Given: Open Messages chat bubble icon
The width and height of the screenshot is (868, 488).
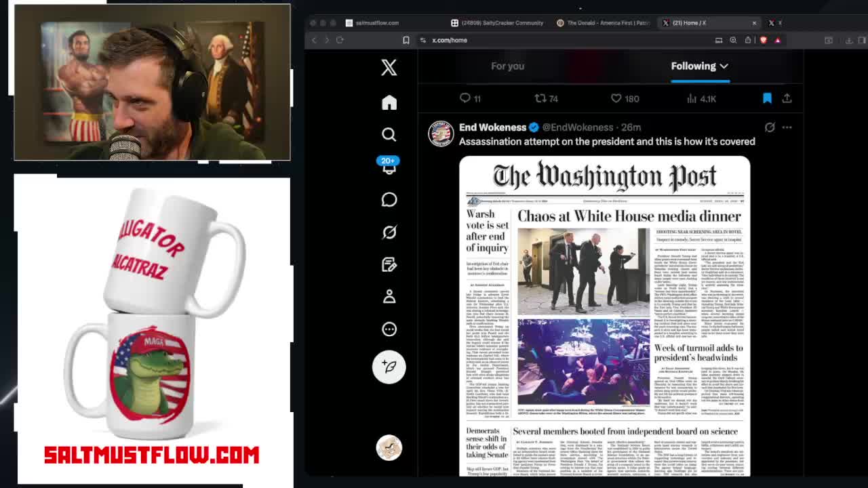Looking at the screenshot, I should [389, 199].
